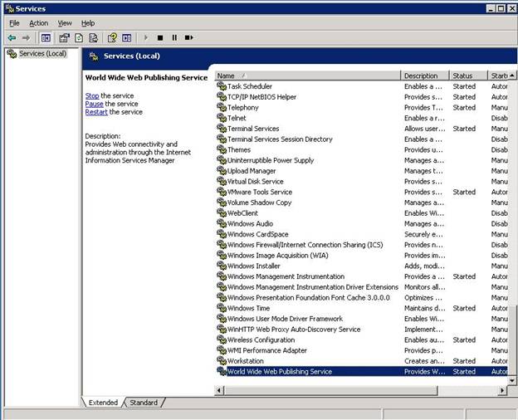Sort by the Description column header
The image size is (518, 420).
pyautogui.click(x=425, y=76)
